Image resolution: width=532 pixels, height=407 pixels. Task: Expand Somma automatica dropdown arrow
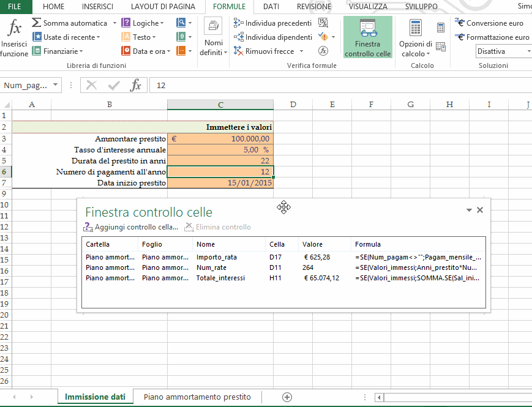point(114,23)
